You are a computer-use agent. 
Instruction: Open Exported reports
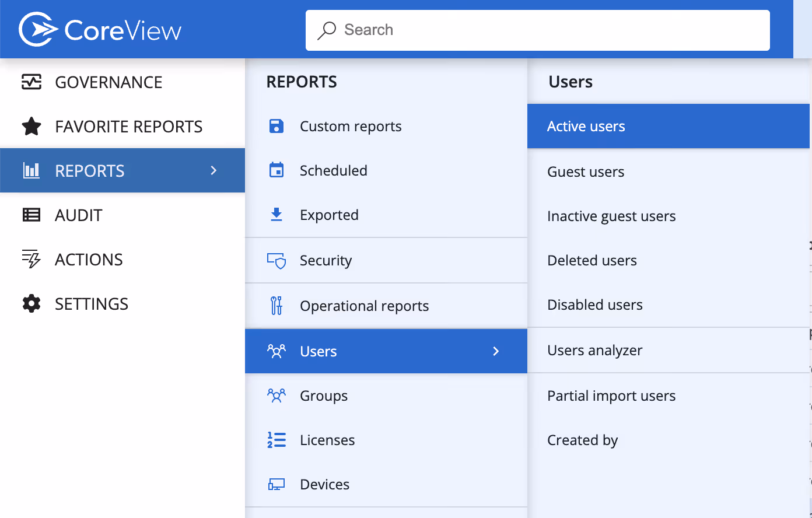(386, 215)
